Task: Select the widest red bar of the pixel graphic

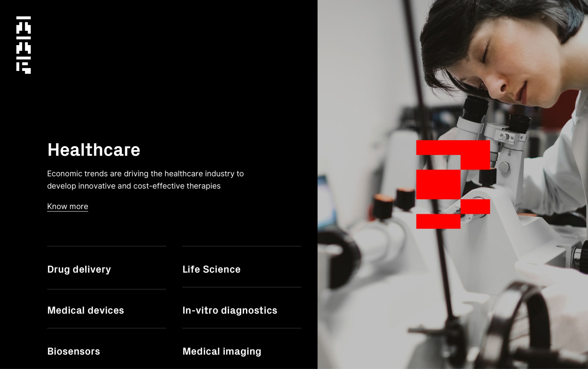Action: (x=453, y=148)
